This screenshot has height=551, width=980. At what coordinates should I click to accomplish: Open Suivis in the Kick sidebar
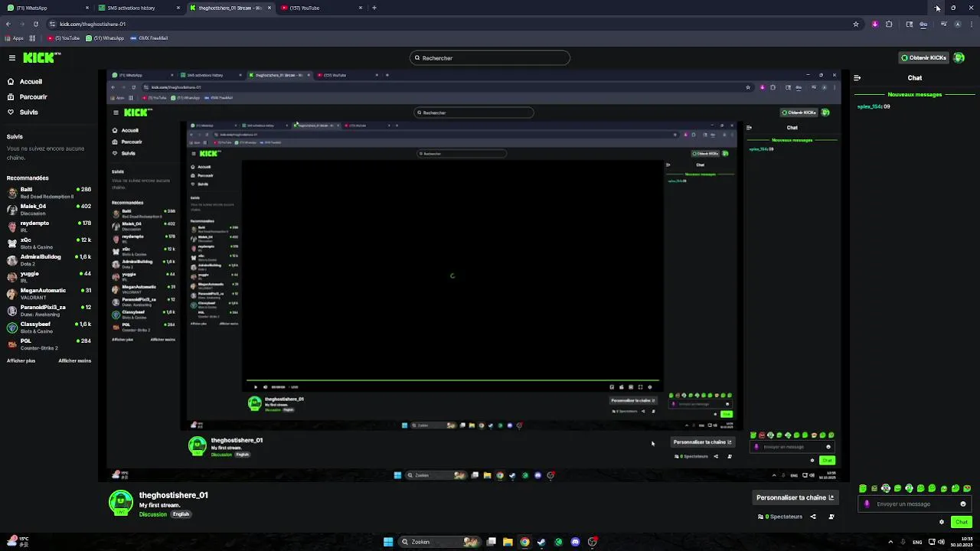click(x=23, y=112)
